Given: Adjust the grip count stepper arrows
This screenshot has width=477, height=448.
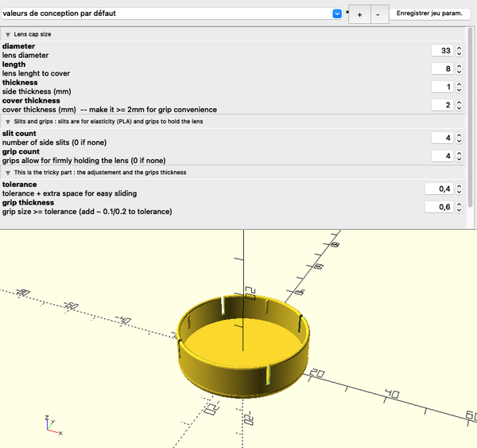Looking at the screenshot, I should point(459,156).
